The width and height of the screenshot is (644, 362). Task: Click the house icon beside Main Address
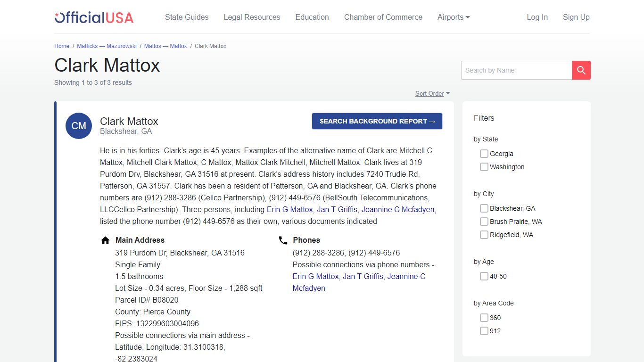pos(106,240)
